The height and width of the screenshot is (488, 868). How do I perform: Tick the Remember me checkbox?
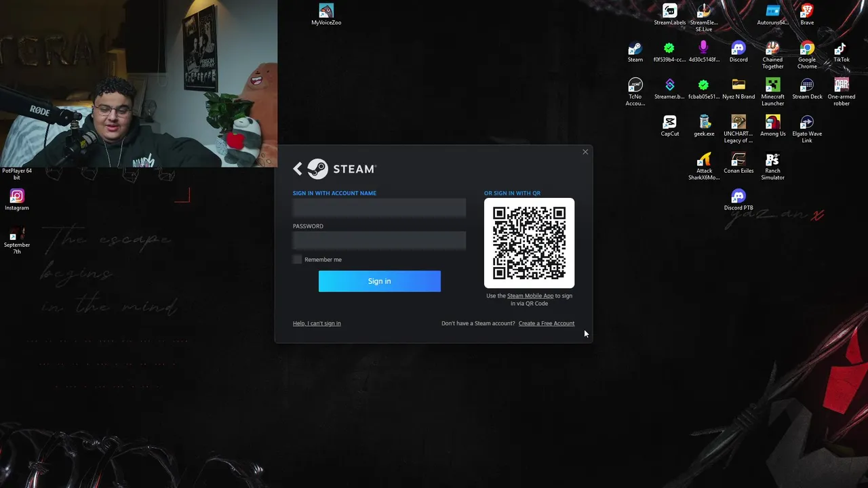click(x=297, y=260)
